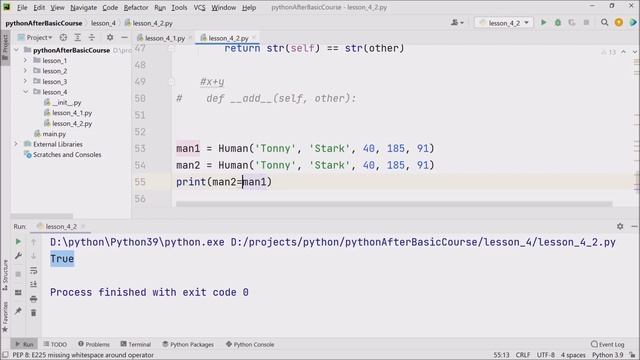Collapse lesson_4 folder
The image size is (640, 360).
coord(25,92)
